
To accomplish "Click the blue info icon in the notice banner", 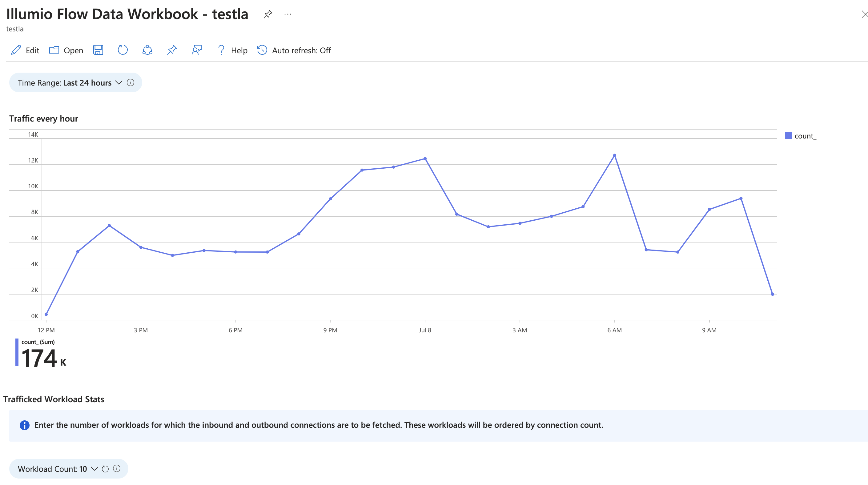I will (x=24, y=425).
